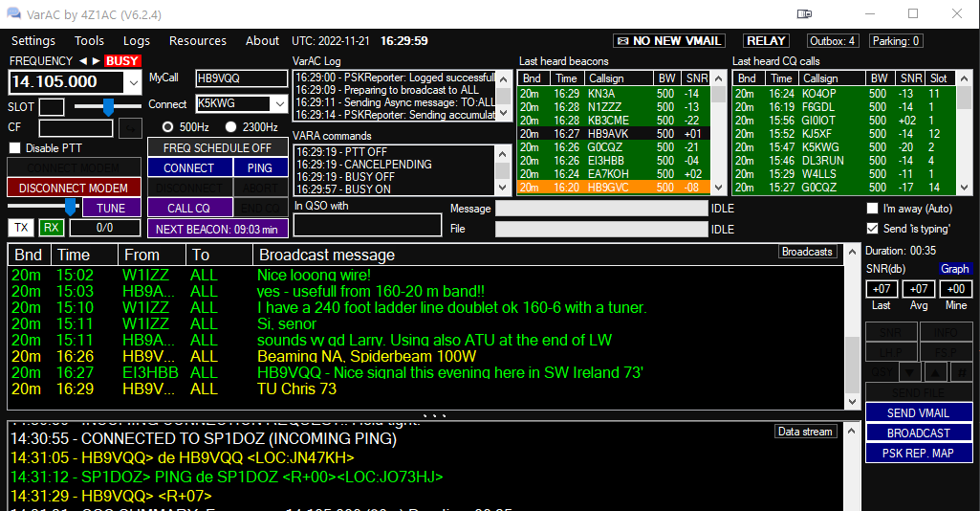Select CQ call row F6GDL
The height and width of the screenshot is (511, 980).
click(x=843, y=106)
